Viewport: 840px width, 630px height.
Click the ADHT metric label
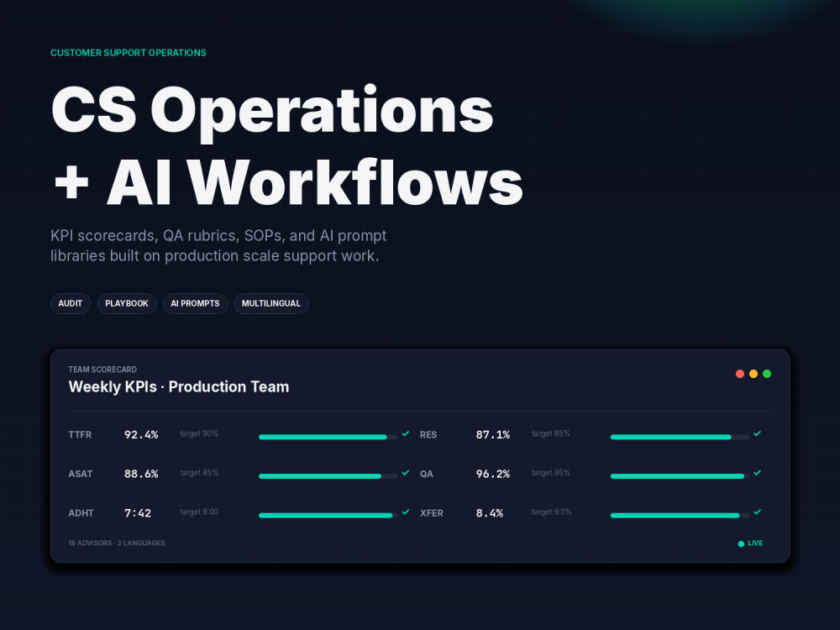pyautogui.click(x=81, y=512)
